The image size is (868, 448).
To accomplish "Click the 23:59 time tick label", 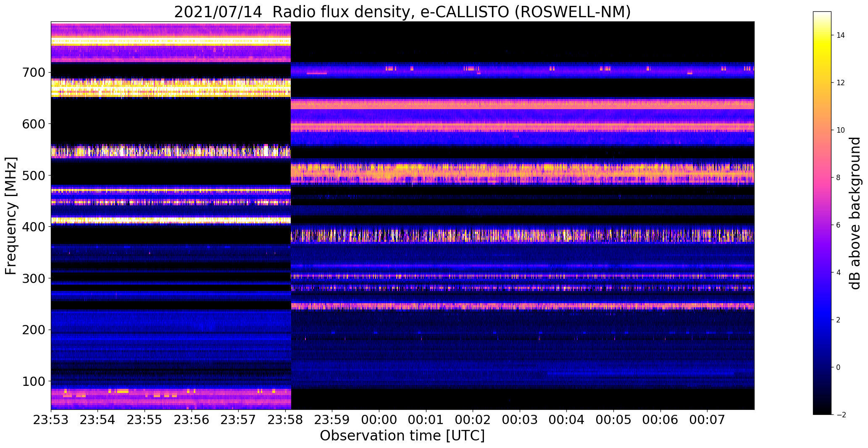I will (332, 419).
